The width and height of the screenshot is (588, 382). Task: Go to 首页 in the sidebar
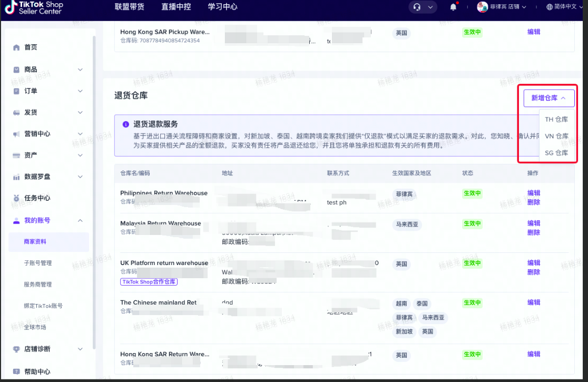tap(31, 47)
